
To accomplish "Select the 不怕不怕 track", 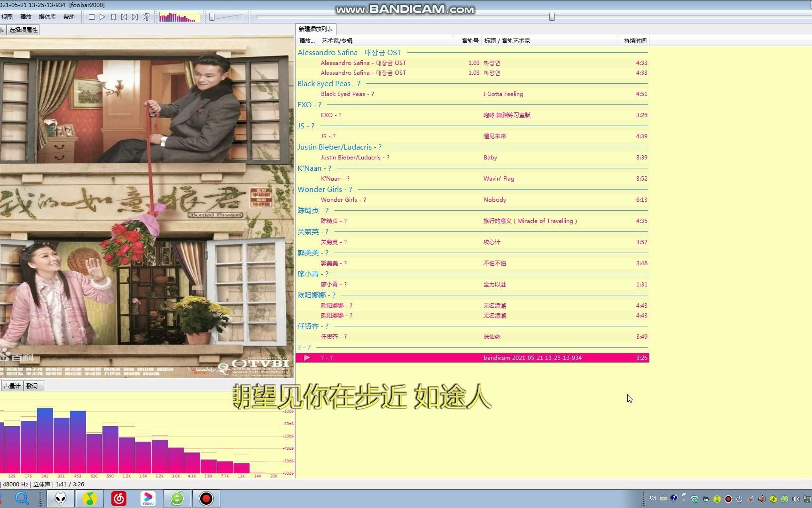I will click(x=472, y=263).
